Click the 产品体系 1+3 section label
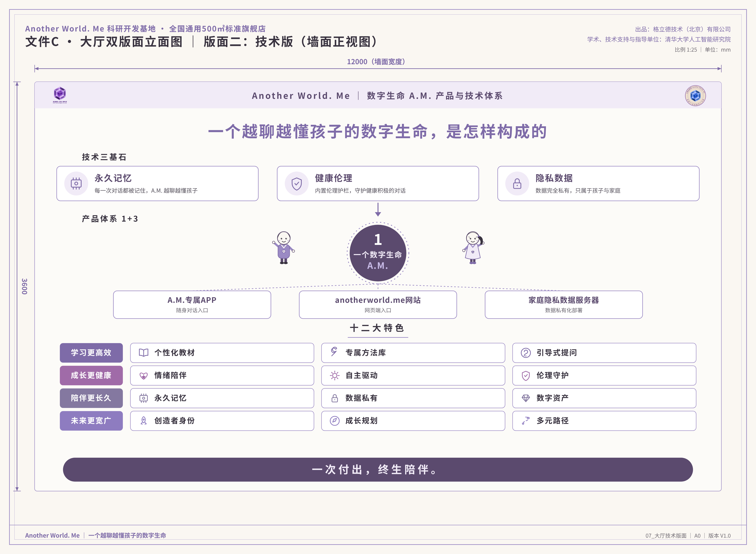The width and height of the screenshot is (756, 554). (110, 219)
